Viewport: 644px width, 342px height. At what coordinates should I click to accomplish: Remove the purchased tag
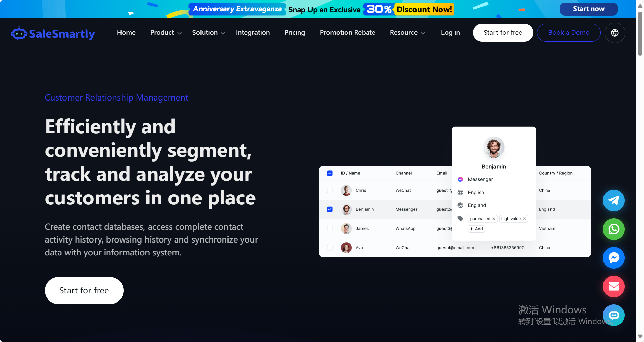click(494, 219)
